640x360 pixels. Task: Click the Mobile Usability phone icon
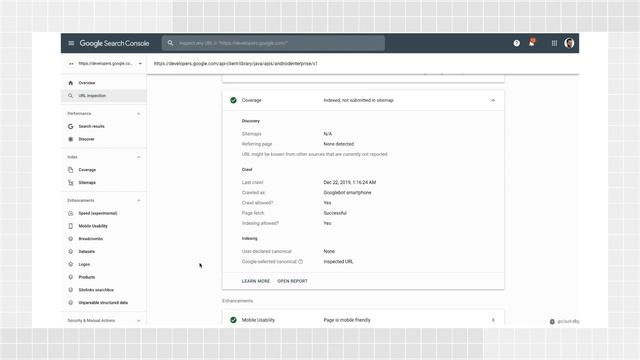coord(71,226)
